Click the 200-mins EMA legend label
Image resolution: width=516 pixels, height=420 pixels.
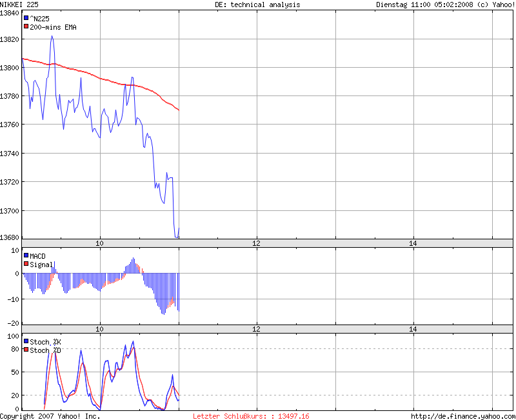53,27
